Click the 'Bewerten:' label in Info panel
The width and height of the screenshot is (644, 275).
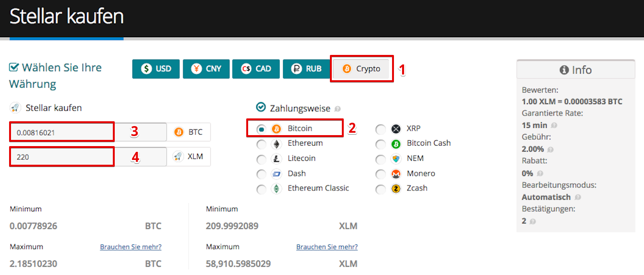[x=540, y=90]
